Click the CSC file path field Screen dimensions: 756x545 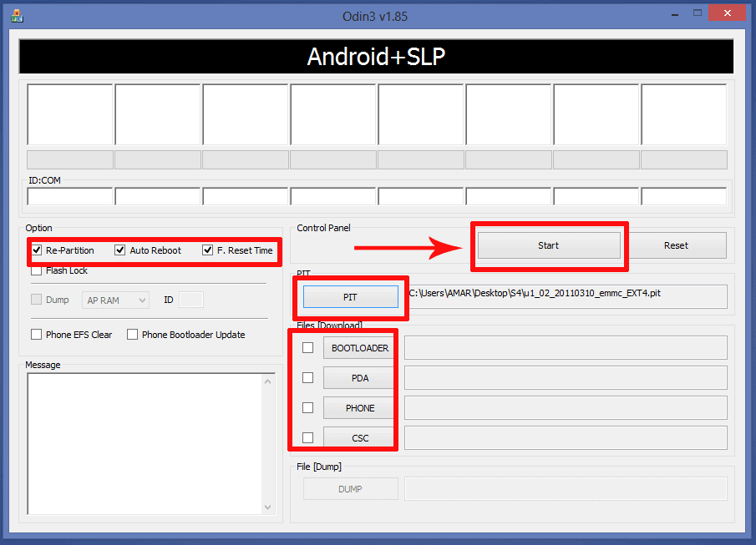[x=566, y=437]
